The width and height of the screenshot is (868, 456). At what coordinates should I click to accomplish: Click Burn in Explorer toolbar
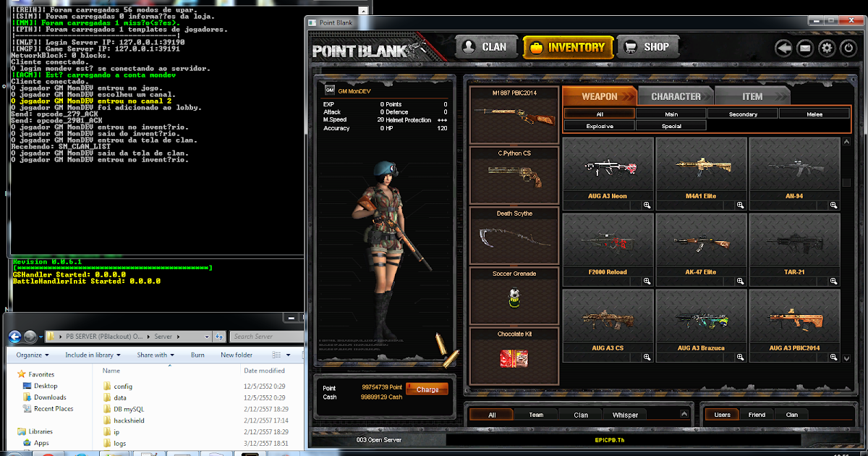[197, 355]
